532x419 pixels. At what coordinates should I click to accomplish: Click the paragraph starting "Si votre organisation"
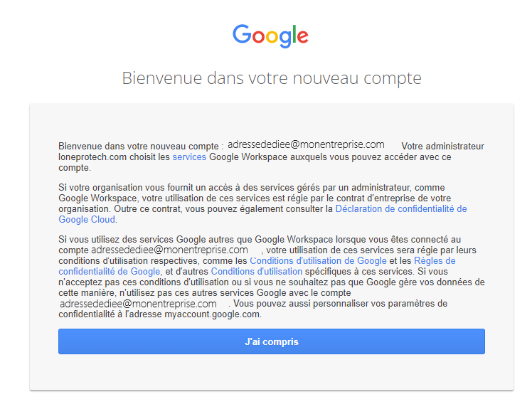click(x=262, y=203)
